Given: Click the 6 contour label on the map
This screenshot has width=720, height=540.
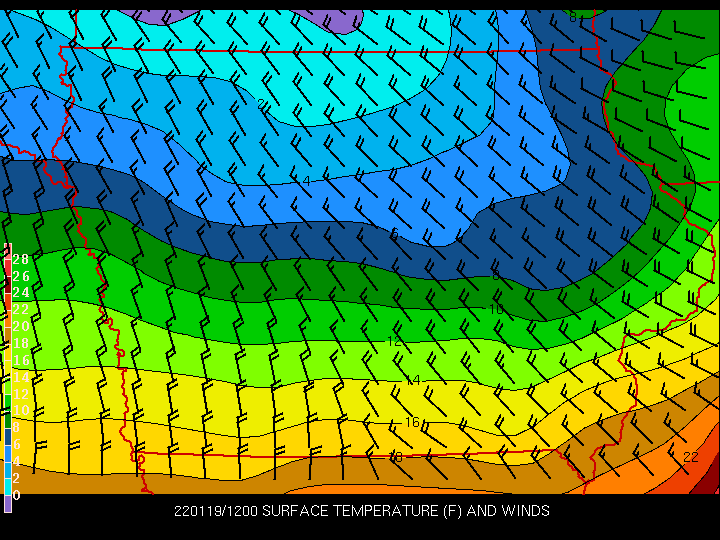Looking at the screenshot, I should [x=394, y=234].
